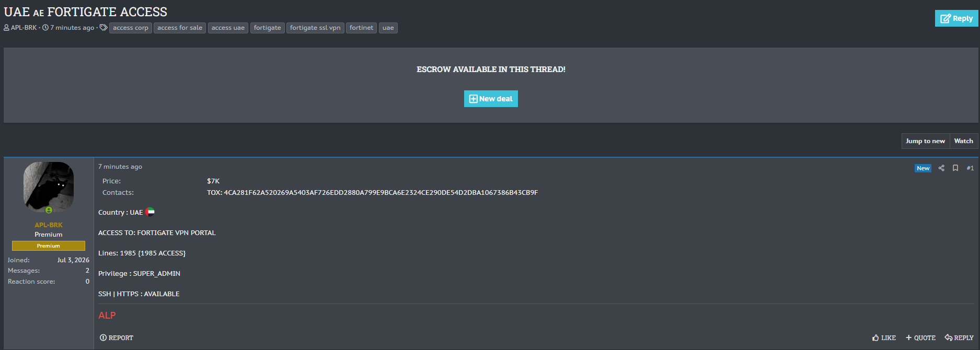Click 'ESCROW AVAILABLE IN THIS THREAD!' heading

[491, 69]
